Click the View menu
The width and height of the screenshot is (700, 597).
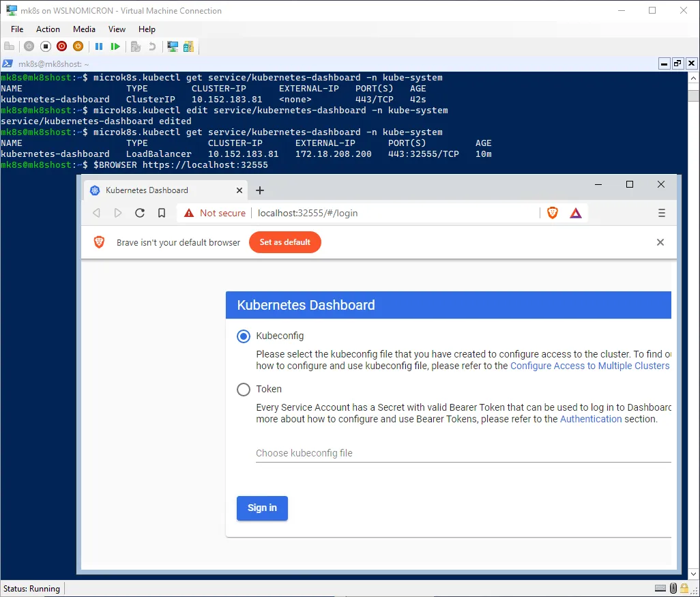pyautogui.click(x=117, y=29)
